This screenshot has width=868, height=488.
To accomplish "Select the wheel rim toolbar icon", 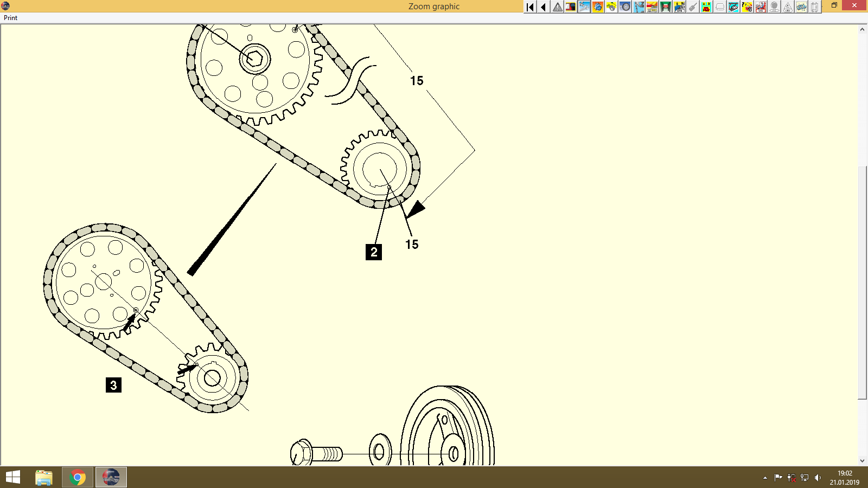I will click(x=626, y=7).
